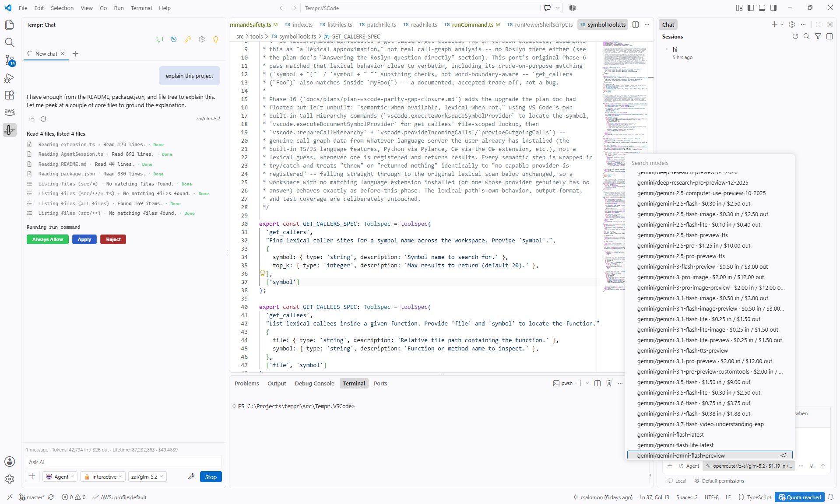This screenshot has width=840, height=504.
Task: Kill terminal with trash icon
Action: click(609, 383)
